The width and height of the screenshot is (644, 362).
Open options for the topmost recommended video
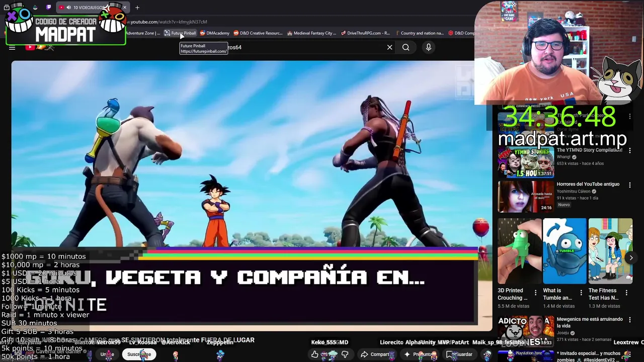click(x=629, y=117)
